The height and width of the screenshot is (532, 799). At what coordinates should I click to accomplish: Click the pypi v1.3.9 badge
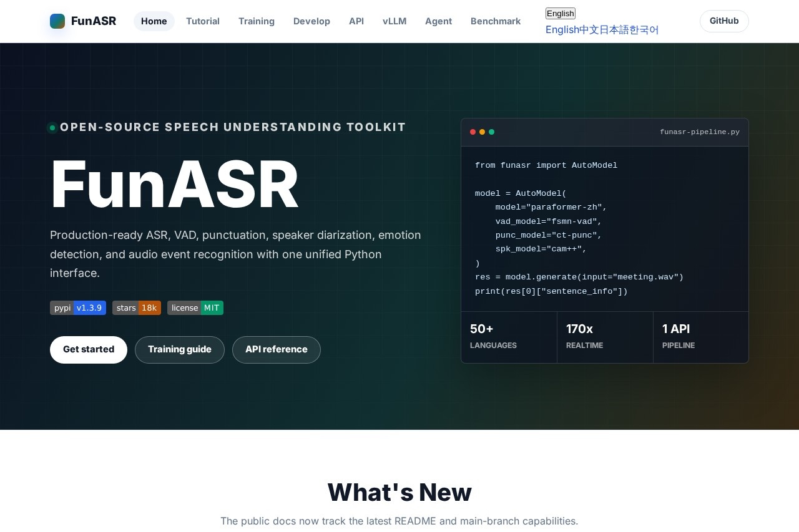[78, 308]
